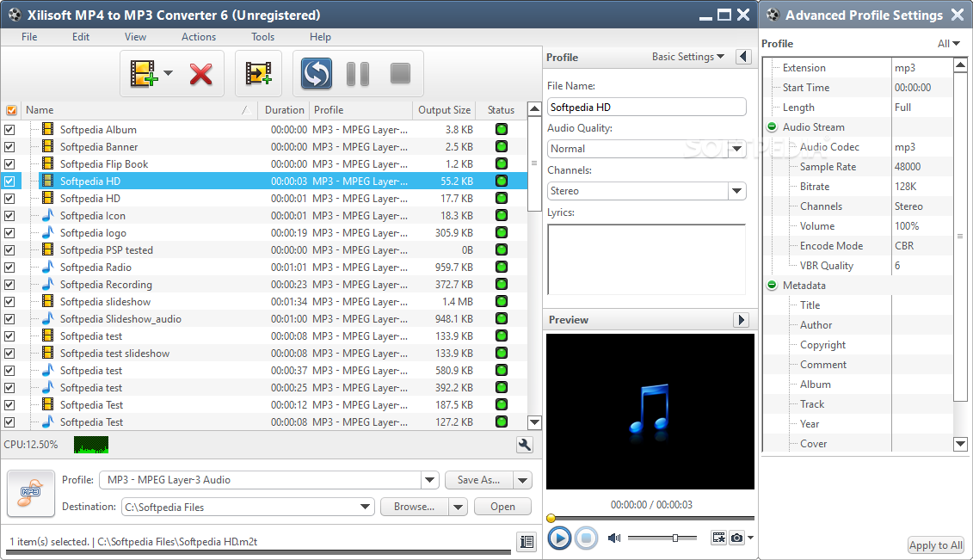The width and height of the screenshot is (973, 560).
Task: Uncheck the Softpedia test slideshow checkbox
Action: [9, 354]
